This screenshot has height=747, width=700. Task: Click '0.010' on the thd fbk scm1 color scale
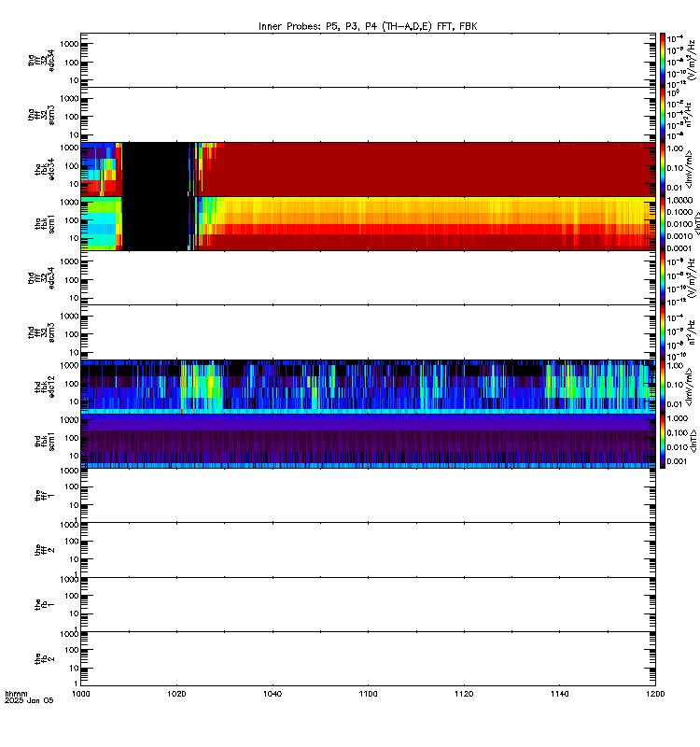(x=678, y=447)
